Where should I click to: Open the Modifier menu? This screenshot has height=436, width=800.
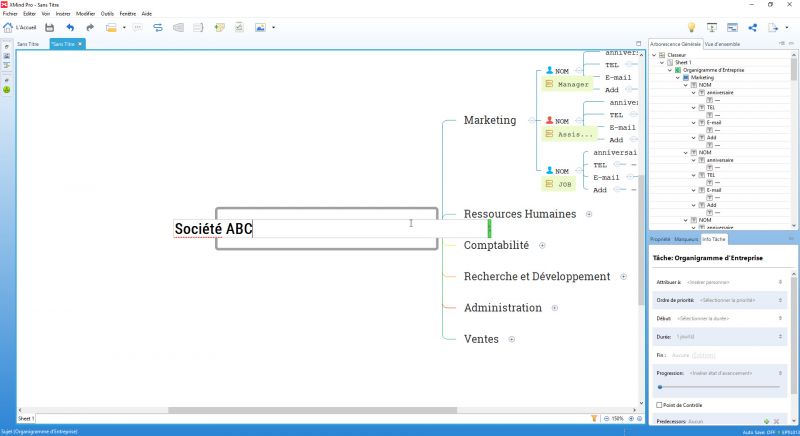coord(86,14)
